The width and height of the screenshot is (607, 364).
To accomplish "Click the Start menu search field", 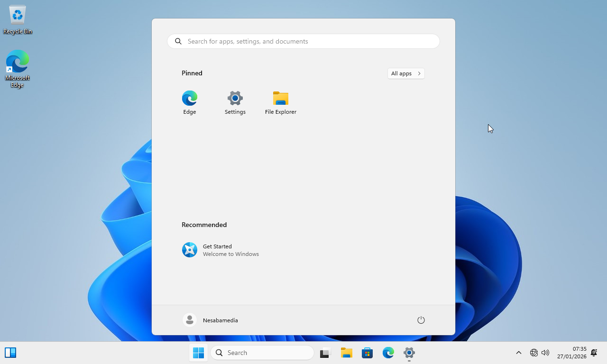I will [x=303, y=41].
